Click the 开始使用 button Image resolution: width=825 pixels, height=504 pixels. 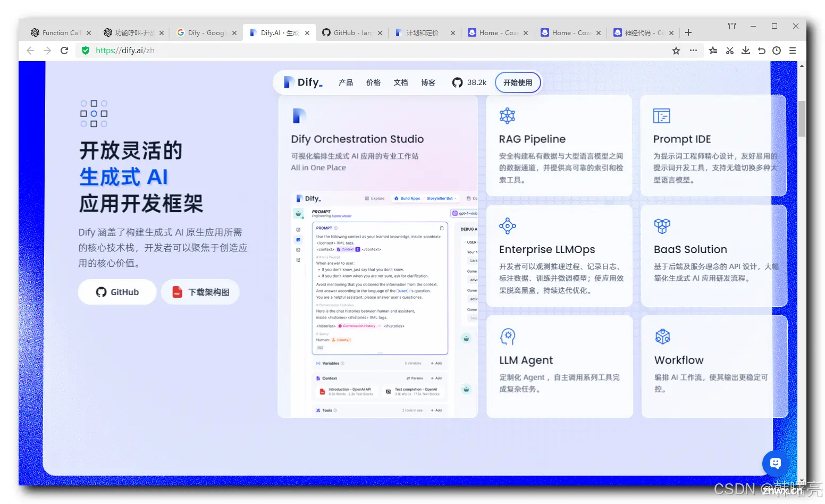[x=518, y=82]
